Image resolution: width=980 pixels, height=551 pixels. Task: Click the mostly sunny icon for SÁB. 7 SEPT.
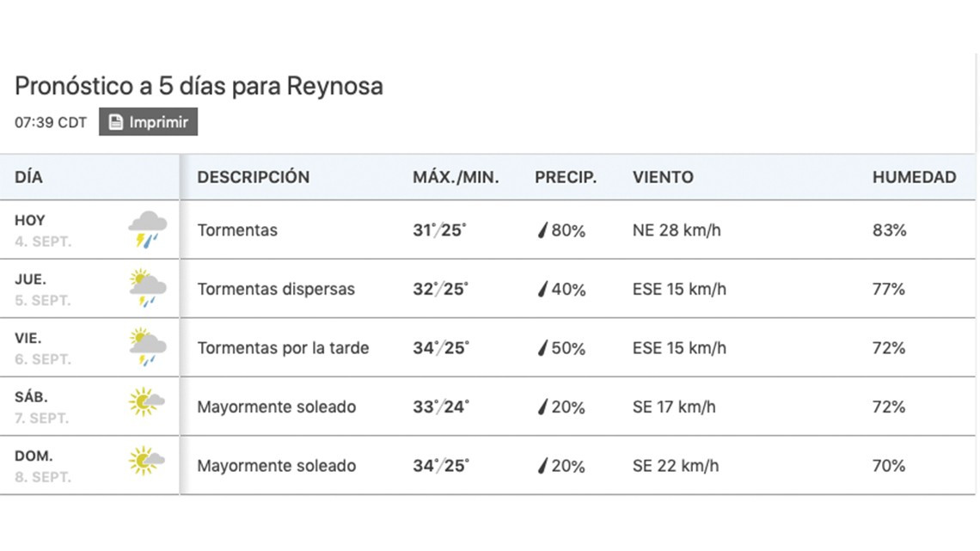coord(143,406)
